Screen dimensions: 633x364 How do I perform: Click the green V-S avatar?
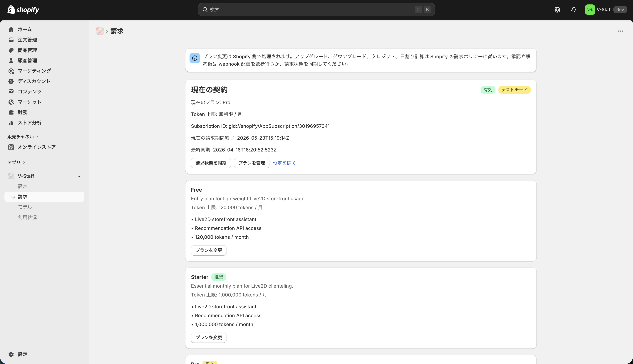coord(590,9)
